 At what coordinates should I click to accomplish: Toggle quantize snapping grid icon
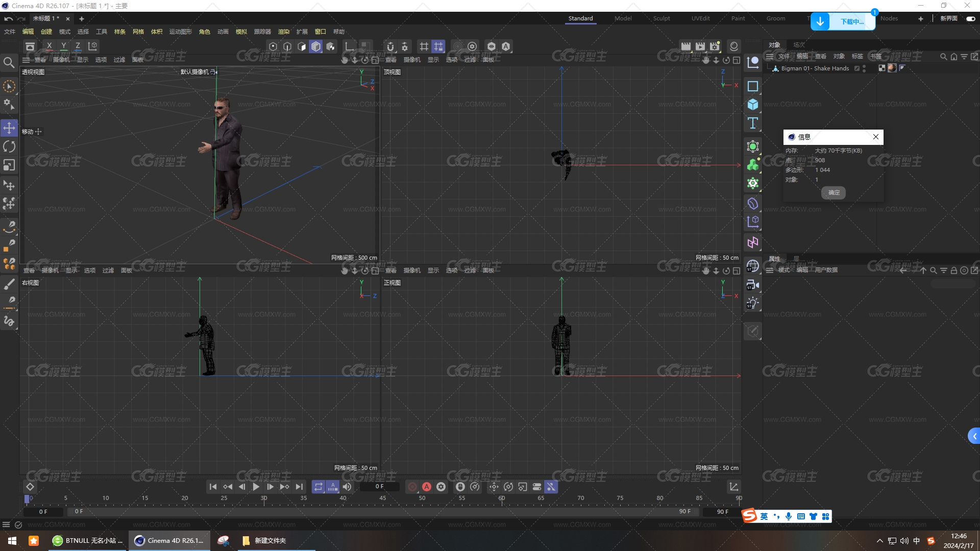(438, 46)
